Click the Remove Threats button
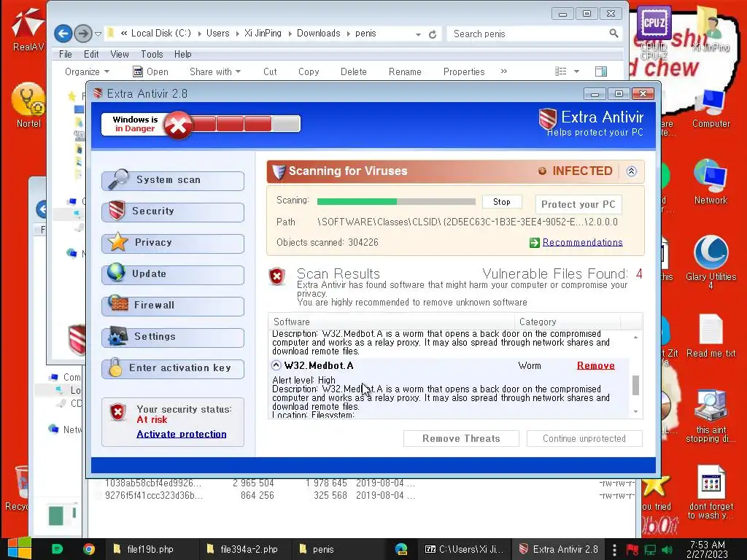The height and width of the screenshot is (560, 747). pos(461,438)
